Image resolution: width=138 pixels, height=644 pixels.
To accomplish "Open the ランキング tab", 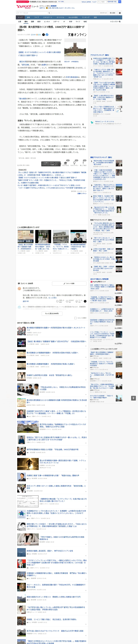I will (86, 17).
